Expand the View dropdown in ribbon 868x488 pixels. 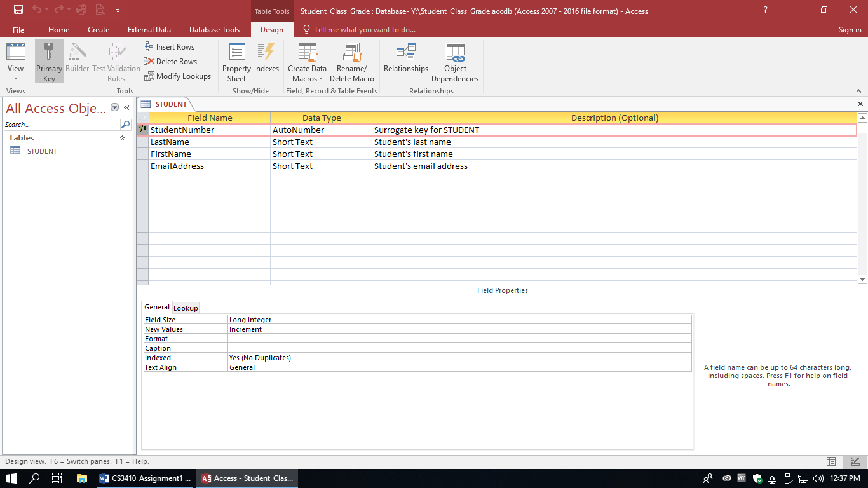click(x=15, y=78)
